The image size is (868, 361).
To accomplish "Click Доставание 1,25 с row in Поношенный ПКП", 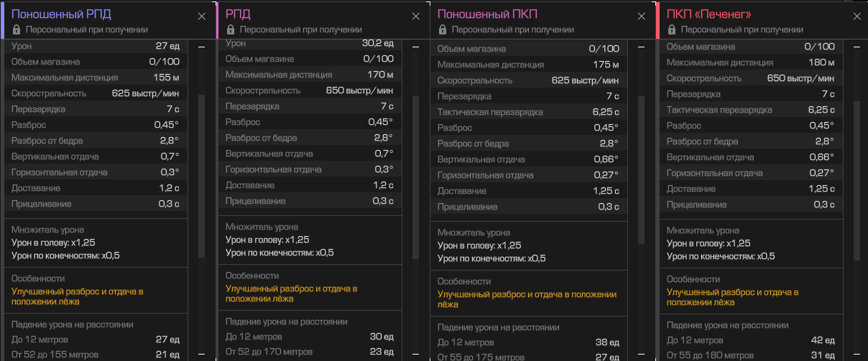I will 528,191.
